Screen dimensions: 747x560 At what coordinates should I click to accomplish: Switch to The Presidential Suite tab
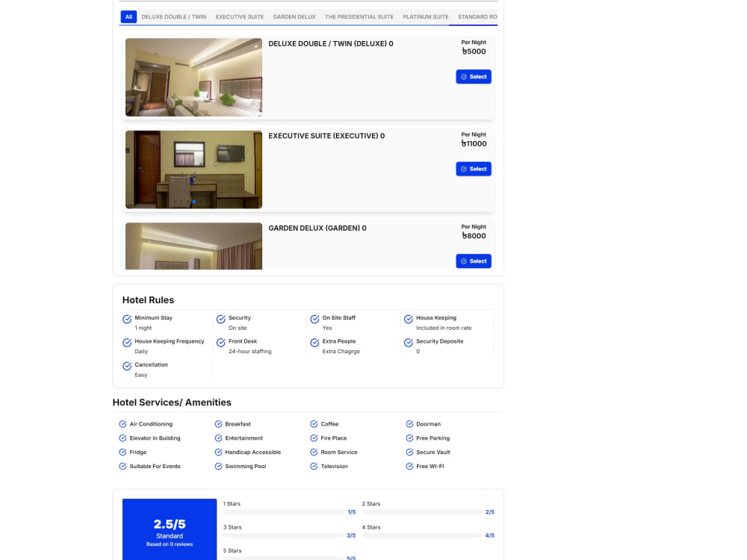pos(359,16)
